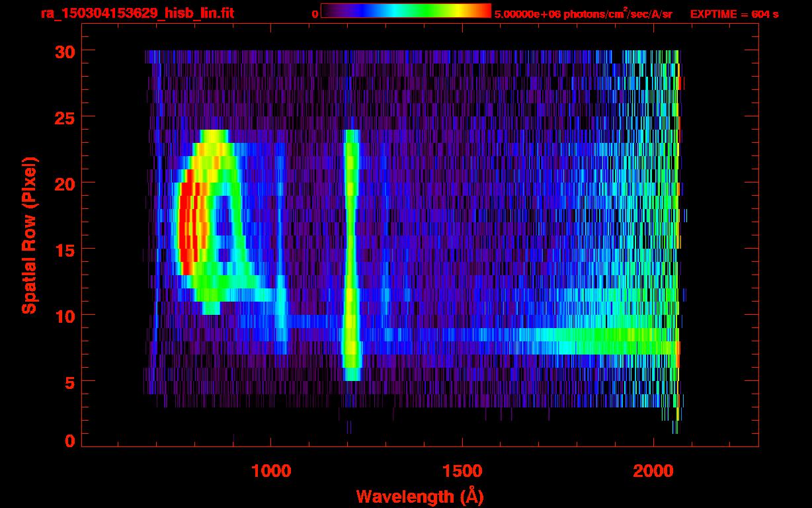
Task: Click the vertical emission line near 1216 Å
Action: point(351,255)
